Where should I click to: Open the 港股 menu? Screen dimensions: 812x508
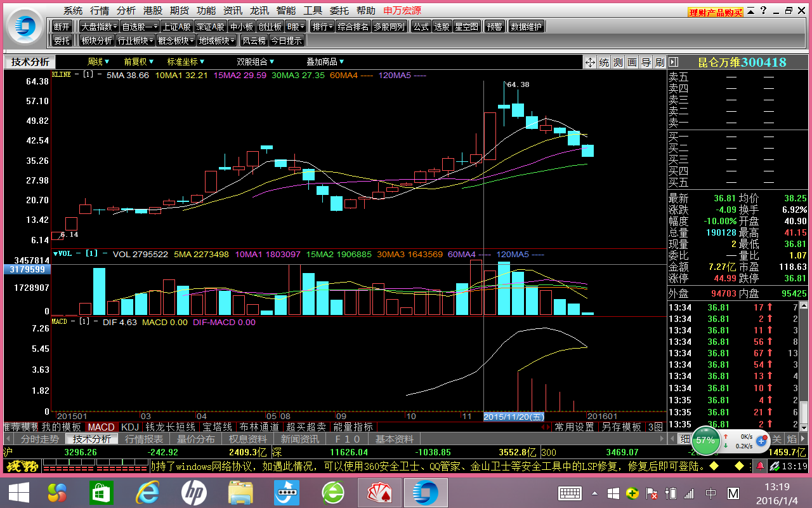(x=153, y=11)
